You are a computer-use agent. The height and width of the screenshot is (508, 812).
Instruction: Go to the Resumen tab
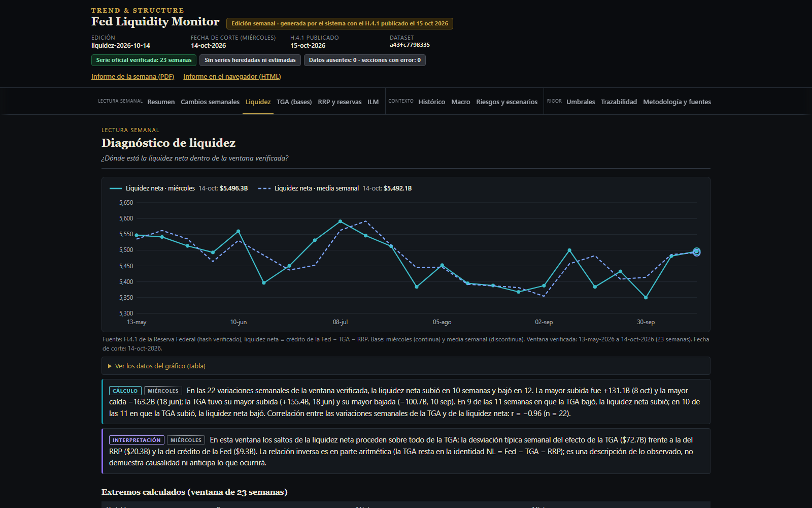(x=161, y=102)
